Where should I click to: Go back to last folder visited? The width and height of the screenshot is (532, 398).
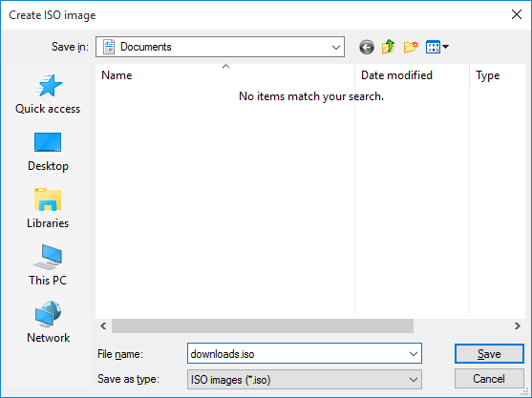point(367,47)
